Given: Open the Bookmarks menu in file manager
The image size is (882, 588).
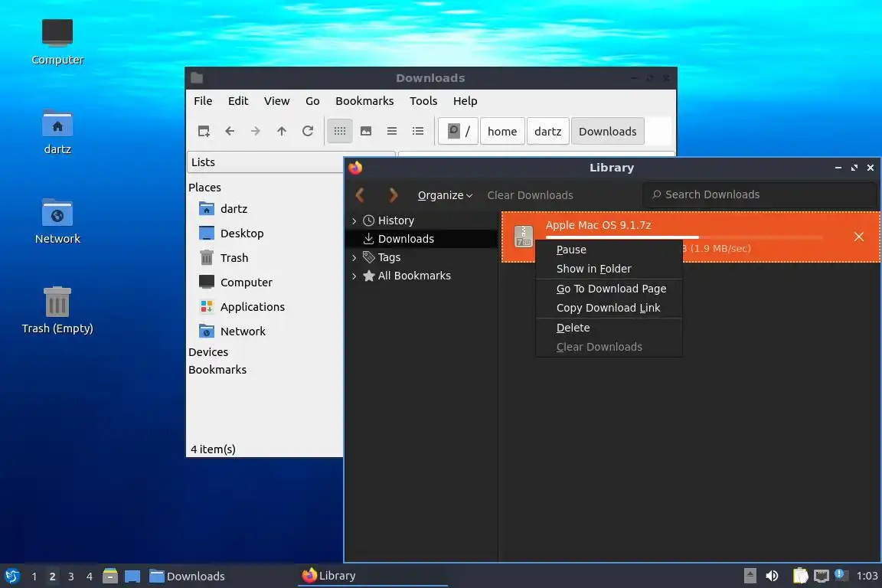Looking at the screenshot, I should pyautogui.click(x=364, y=101).
